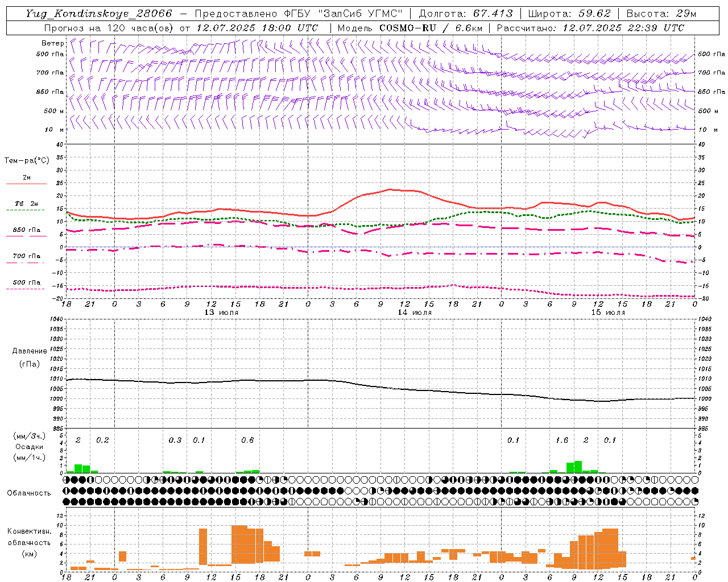Screen dimensions: 728x582
Task: Click the 10 м label left of wind barbs
Action: pos(55,130)
